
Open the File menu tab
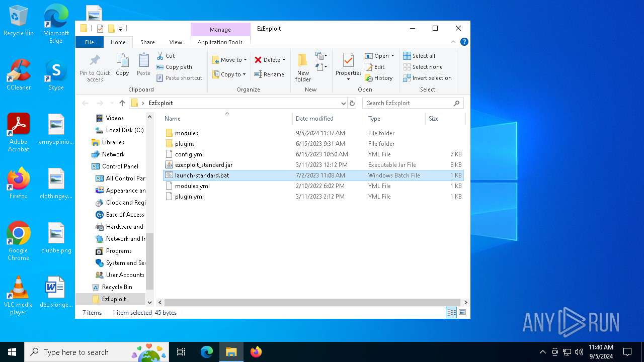point(89,42)
